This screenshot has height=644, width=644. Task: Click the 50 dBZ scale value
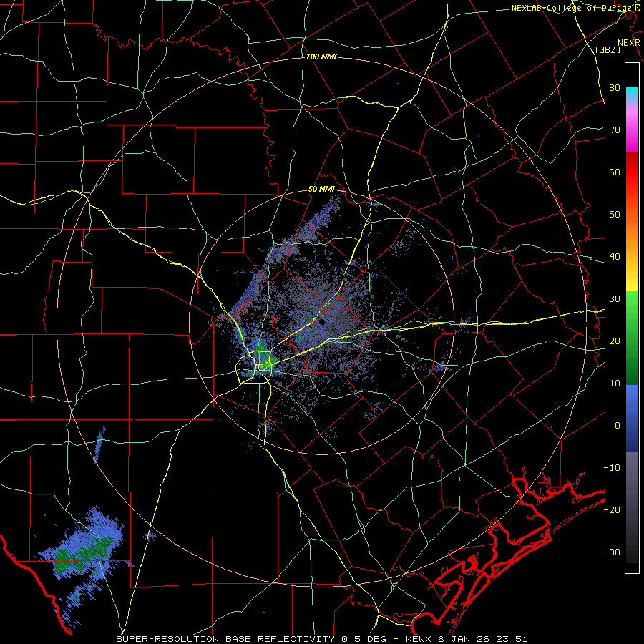[x=615, y=215]
